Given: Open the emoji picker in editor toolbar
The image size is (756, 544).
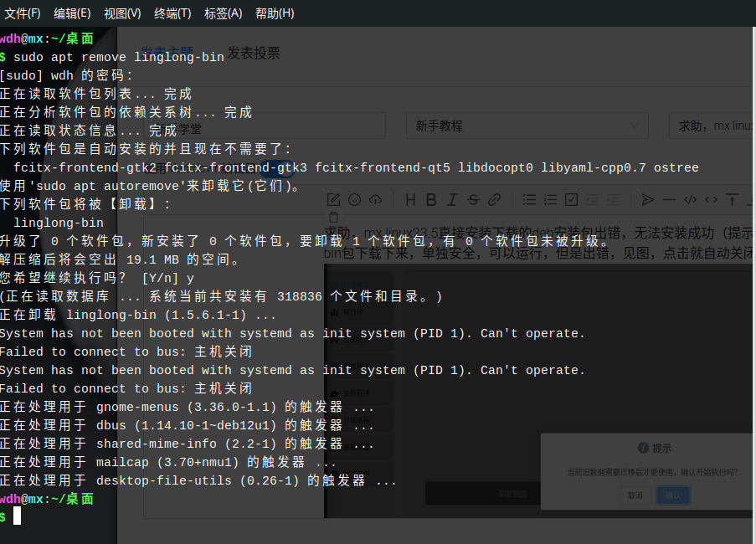Looking at the screenshot, I should [x=354, y=199].
